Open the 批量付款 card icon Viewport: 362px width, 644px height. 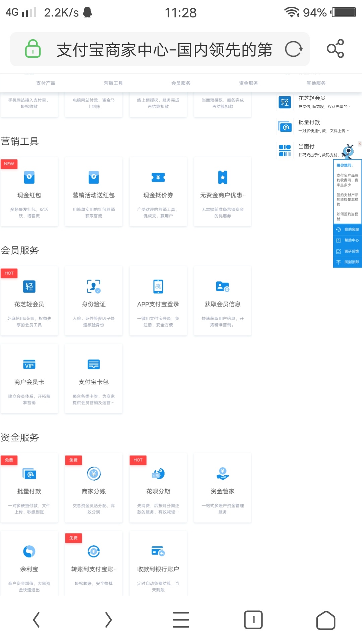29,474
